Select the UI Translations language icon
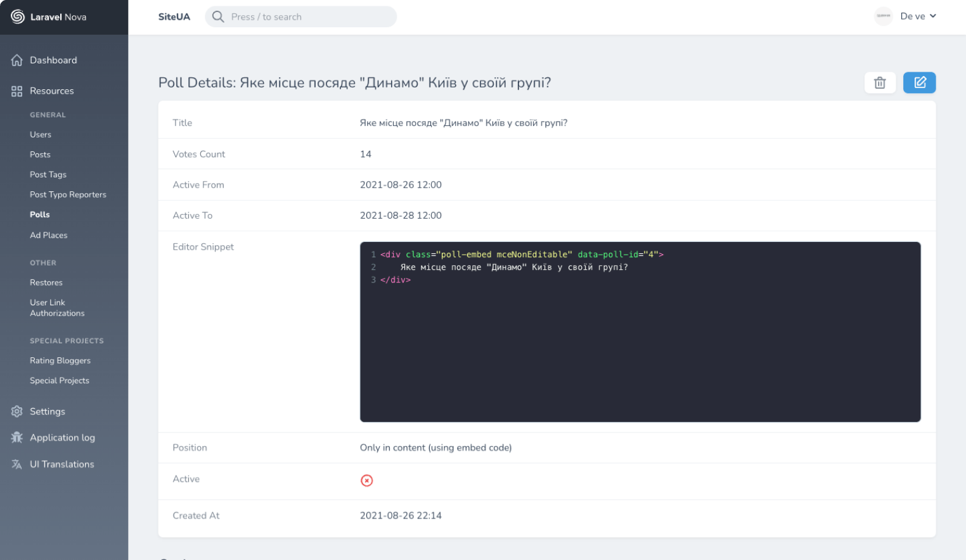 pyautogui.click(x=16, y=464)
